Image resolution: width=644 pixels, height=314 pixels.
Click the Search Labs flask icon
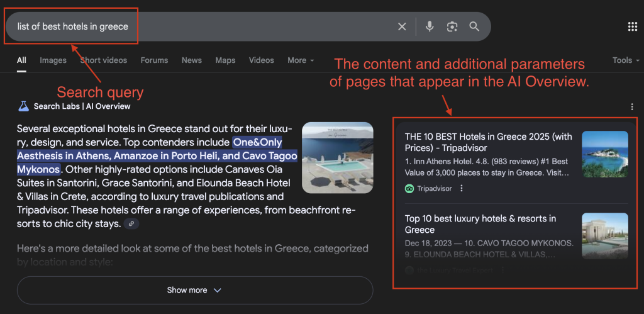23,106
